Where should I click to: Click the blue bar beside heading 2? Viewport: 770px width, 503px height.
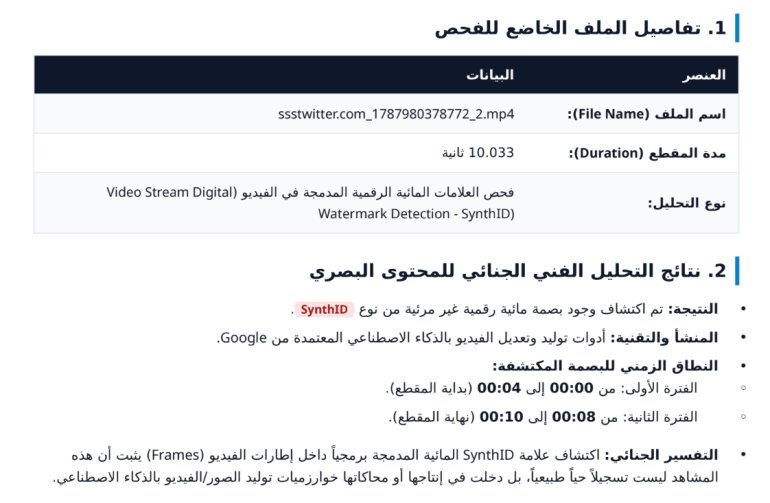[737, 271]
